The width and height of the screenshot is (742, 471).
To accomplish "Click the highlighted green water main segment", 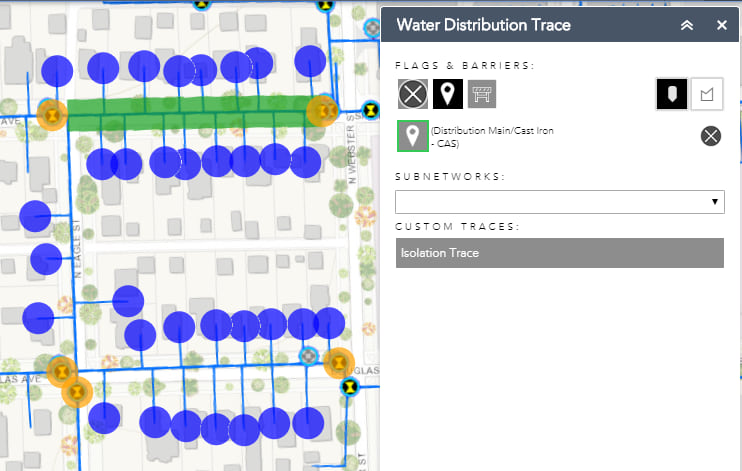I will 190,111.
